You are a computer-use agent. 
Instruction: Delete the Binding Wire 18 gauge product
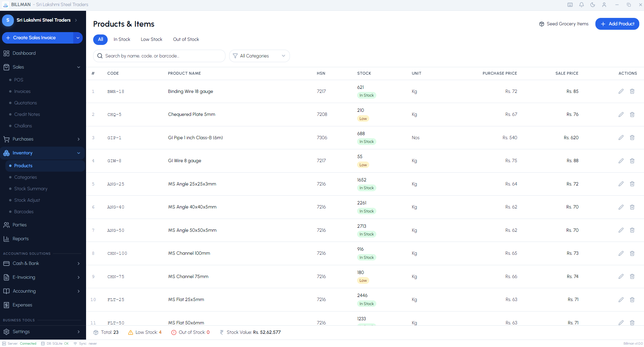(632, 91)
